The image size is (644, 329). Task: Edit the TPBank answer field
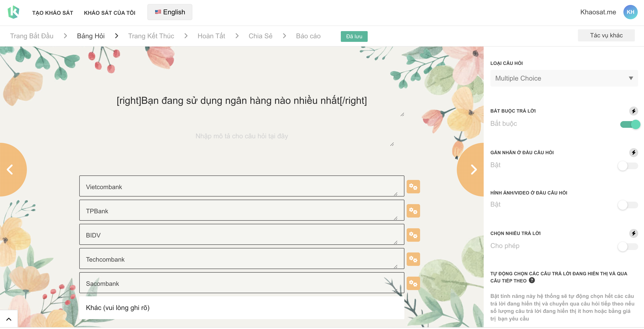242,210
